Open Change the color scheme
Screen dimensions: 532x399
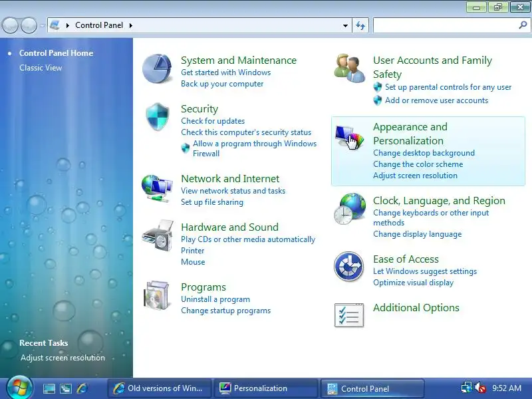[x=418, y=164]
